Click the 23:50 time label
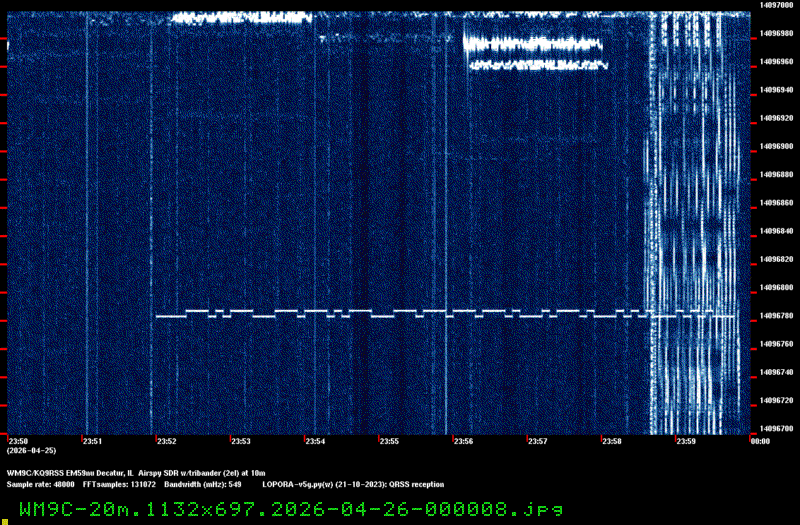 [x=18, y=441]
